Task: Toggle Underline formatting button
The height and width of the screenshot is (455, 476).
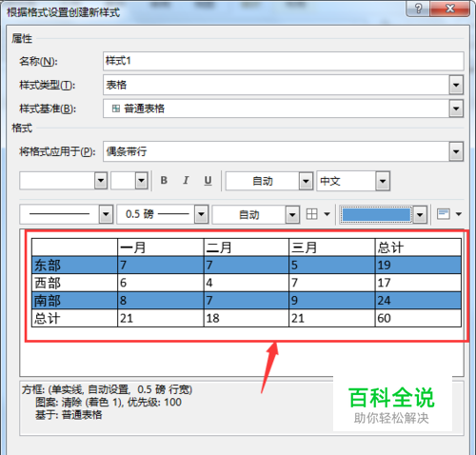Action: tap(208, 181)
